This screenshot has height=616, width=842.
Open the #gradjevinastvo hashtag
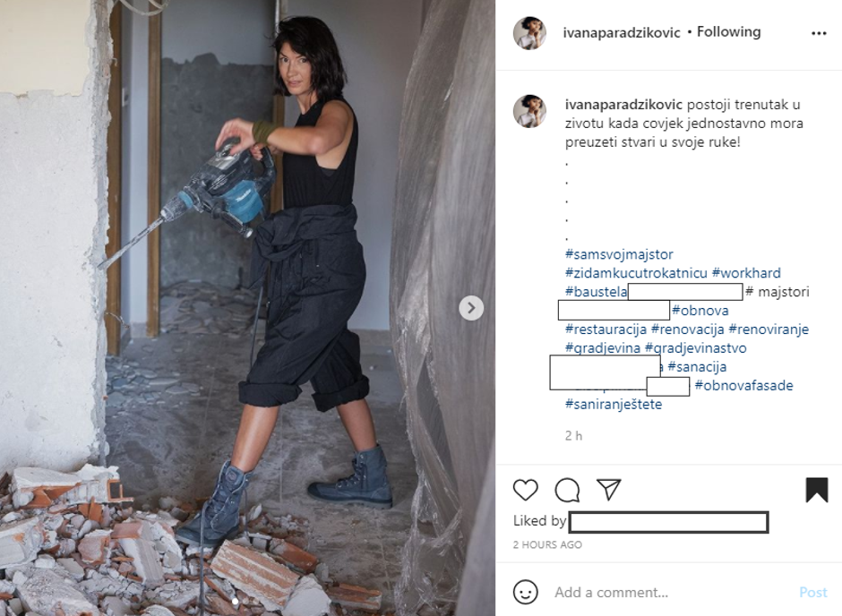pos(695,348)
